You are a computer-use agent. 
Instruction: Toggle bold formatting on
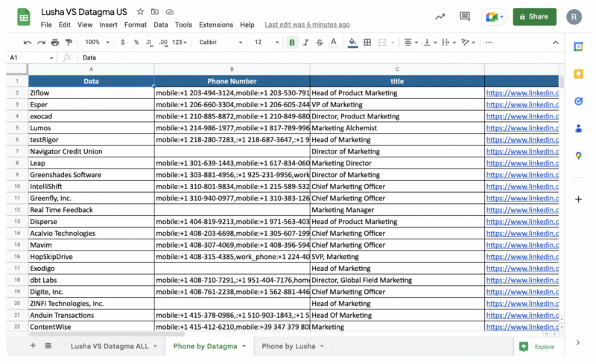pos(292,42)
